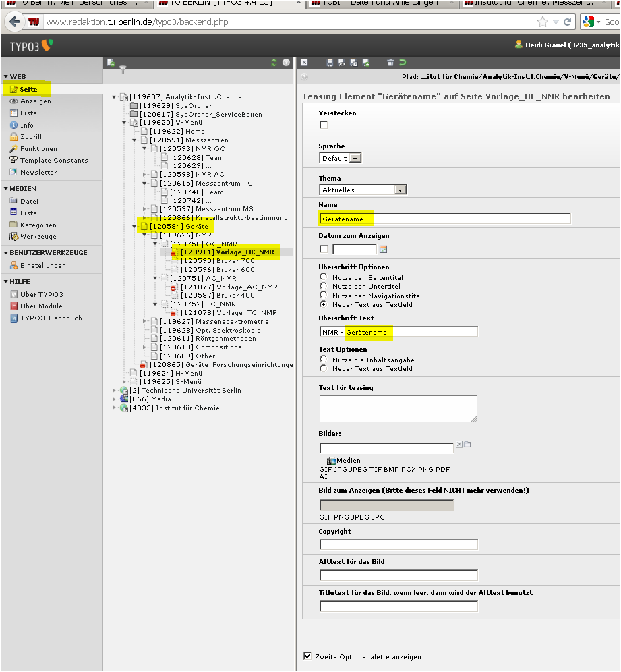Click into the Name field containing Gerätename
This screenshot has height=672, width=621.
pyautogui.click(x=444, y=219)
